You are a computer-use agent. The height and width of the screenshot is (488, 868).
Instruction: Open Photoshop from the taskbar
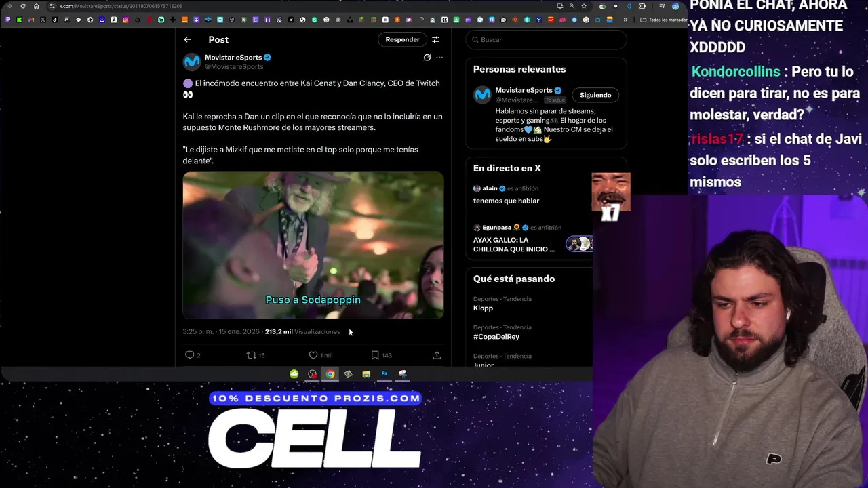[x=384, y=374]
